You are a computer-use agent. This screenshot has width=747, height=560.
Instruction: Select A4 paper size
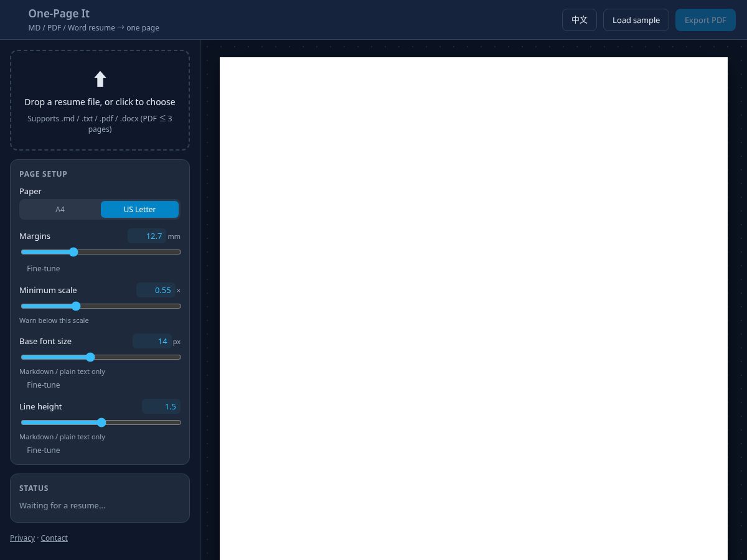(60, 210)
